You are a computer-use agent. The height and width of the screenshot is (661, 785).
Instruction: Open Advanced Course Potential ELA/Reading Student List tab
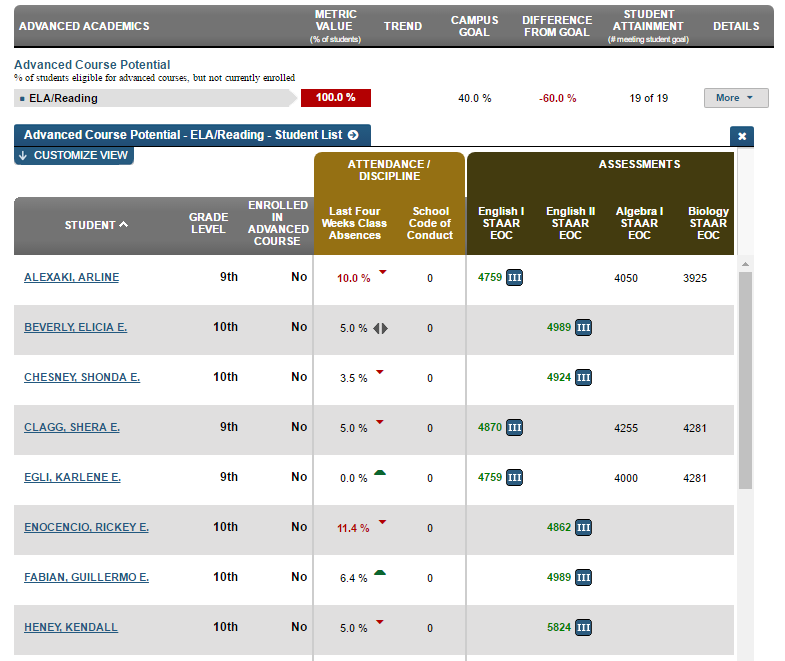click(x=192, y=135)
